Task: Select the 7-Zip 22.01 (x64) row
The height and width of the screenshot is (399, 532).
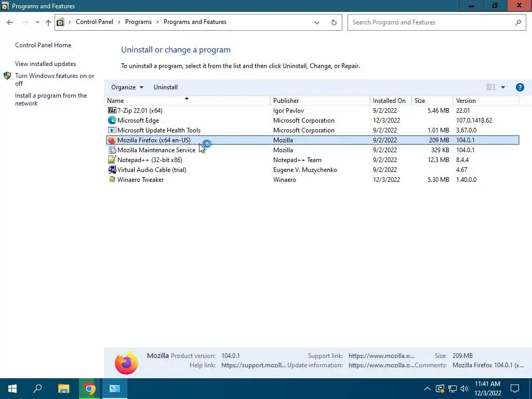Action: (312, 110)
